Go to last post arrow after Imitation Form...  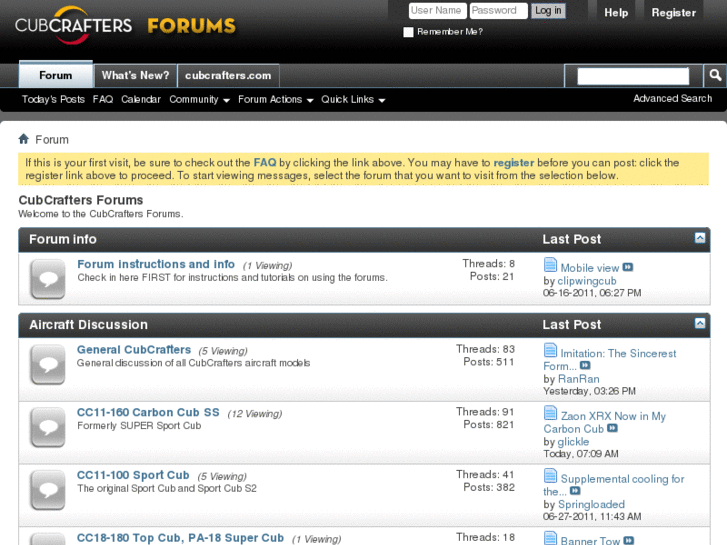pos(585,365)
